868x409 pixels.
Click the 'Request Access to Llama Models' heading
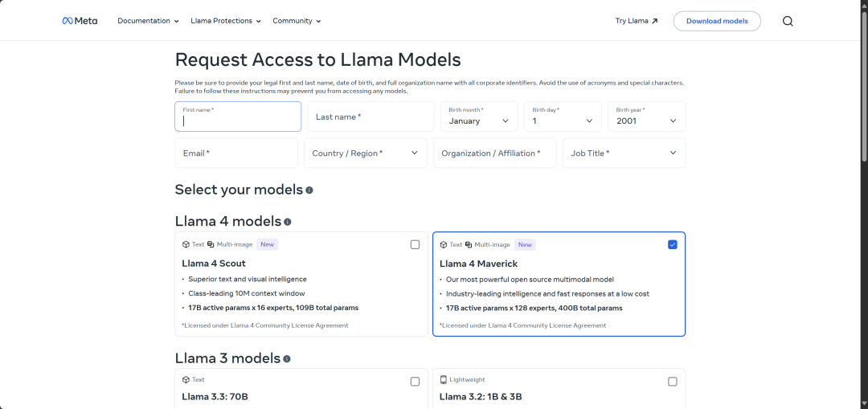[x=317, y=59]
